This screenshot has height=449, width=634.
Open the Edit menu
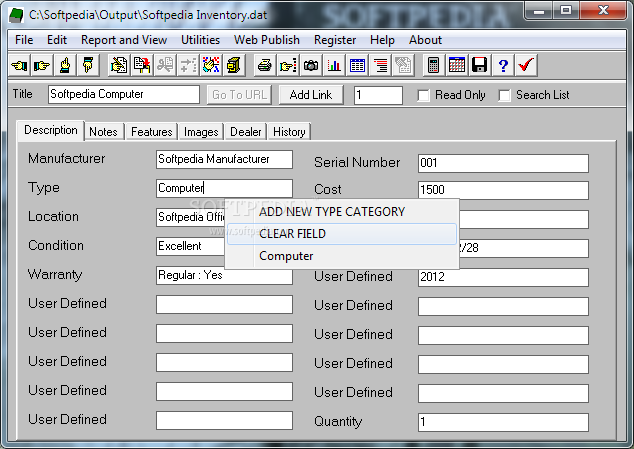click(57, 40)
